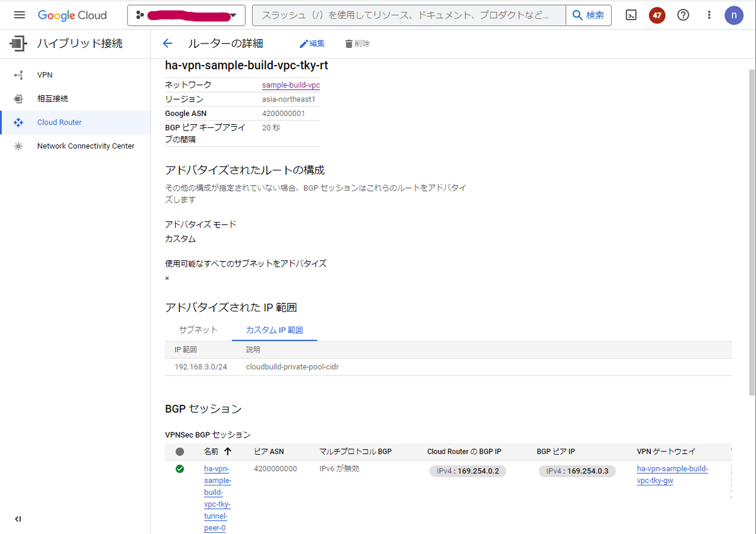
Task: Select VPN in the sidebar
Action: [x=75, y=75]
